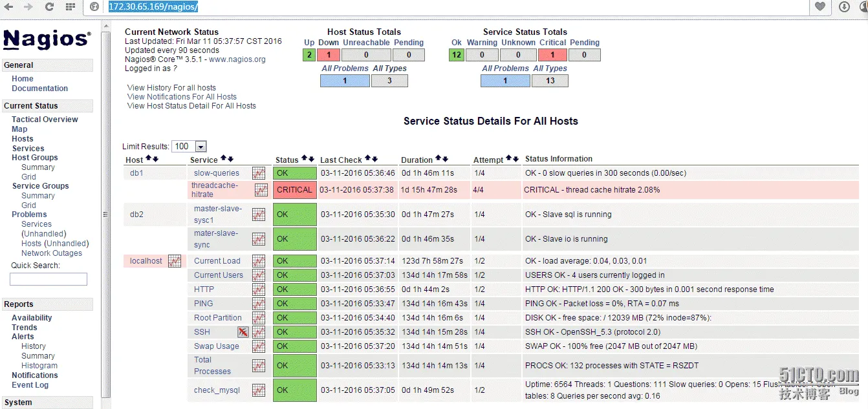Open Service Groups Summary link
The image size is (868, 409).
click(x=38, y=196)
